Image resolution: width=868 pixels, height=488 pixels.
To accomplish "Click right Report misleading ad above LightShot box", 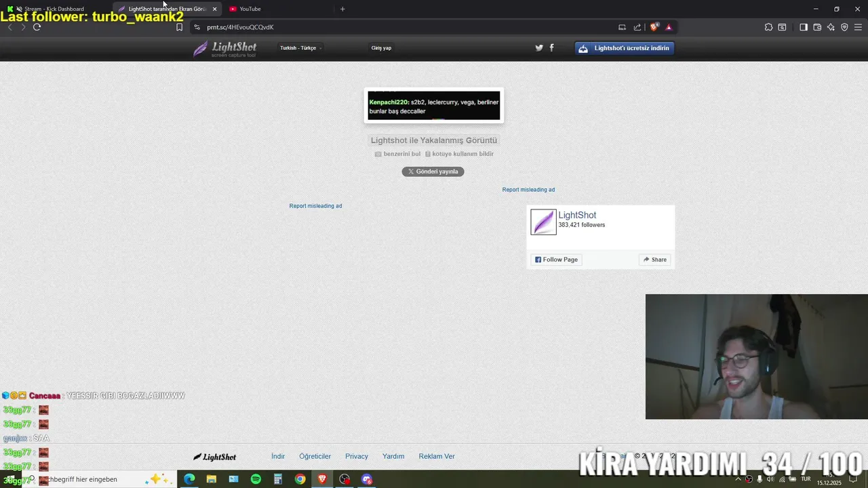I will 528,190.
